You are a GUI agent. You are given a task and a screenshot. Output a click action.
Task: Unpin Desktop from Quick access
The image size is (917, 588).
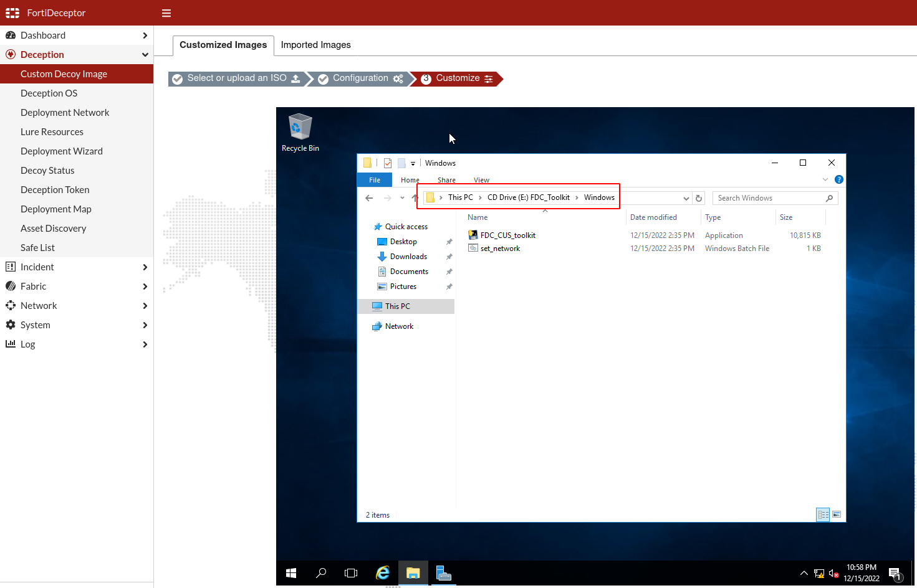tap(449, 241)
